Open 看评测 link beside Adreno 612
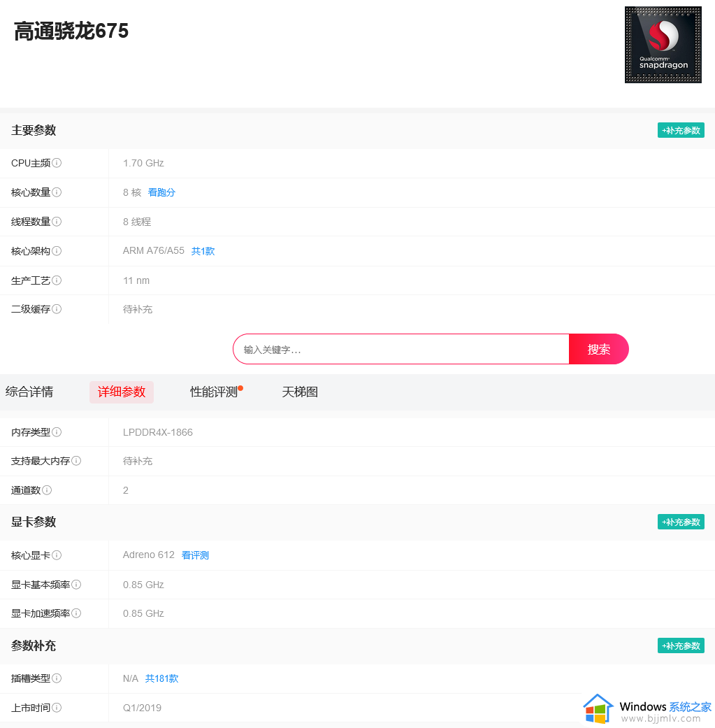 [195, 555]
